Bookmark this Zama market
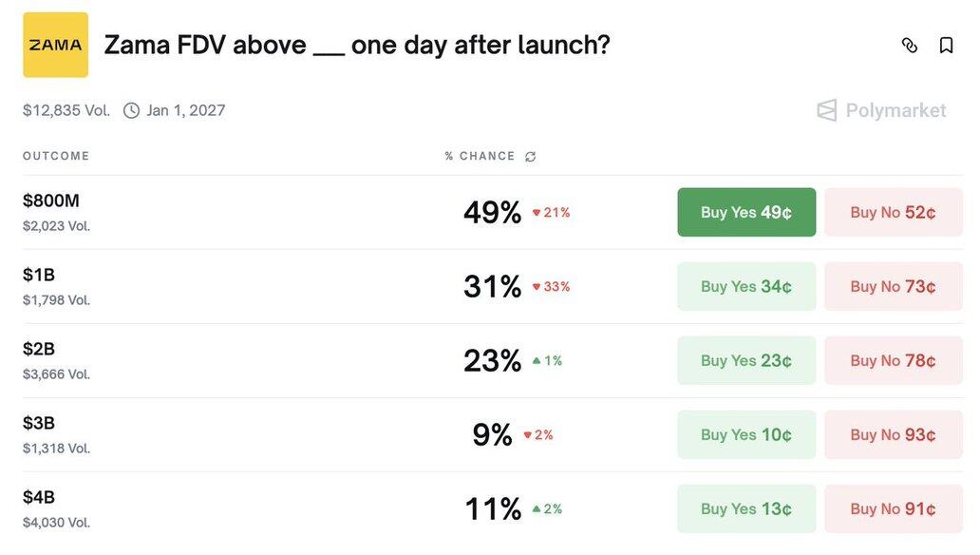The width and height of the screenshot is (980, 555). click(946, 45)
